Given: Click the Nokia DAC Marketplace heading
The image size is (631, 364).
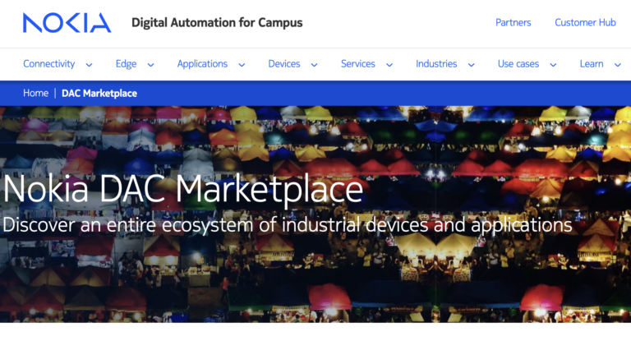Looking at the screenshot, I should [183, 189].
